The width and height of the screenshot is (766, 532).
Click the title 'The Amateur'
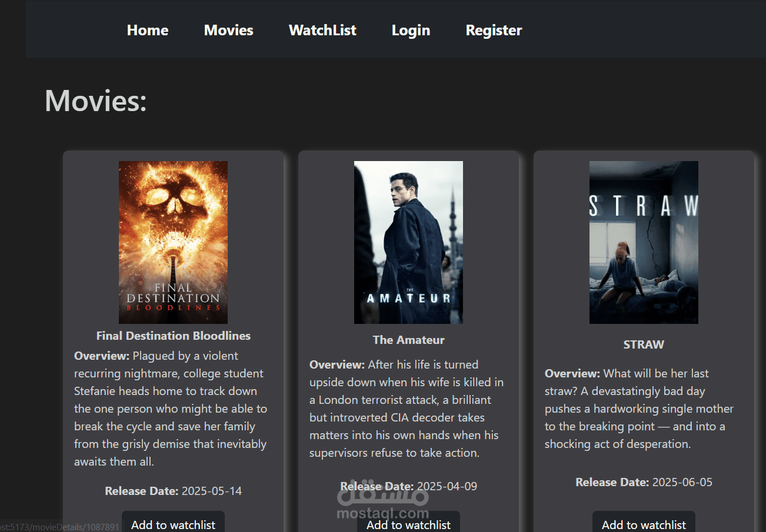409,340
